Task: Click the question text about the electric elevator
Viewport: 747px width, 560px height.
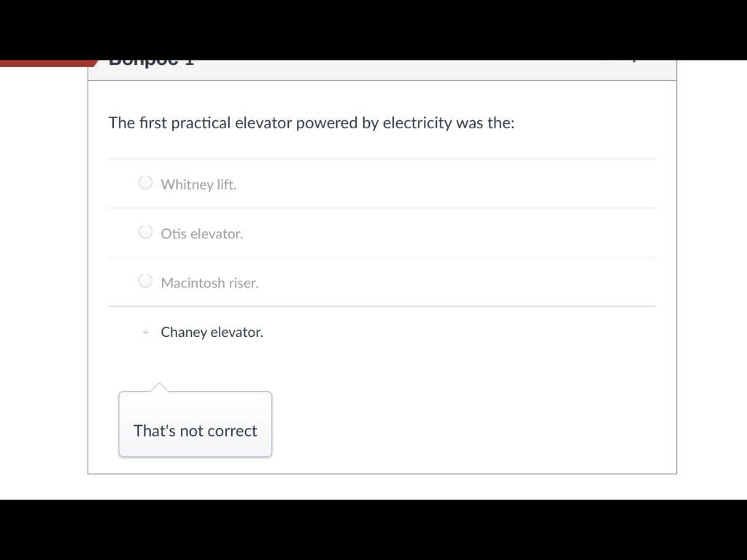Action: click(x=311, y=123)
